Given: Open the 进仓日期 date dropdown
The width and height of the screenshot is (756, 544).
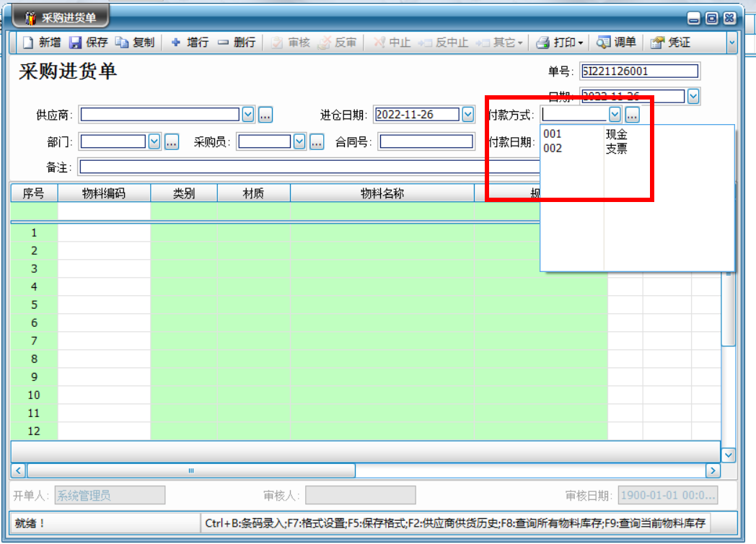Looking at the screenshot, I should click(467, 115).
